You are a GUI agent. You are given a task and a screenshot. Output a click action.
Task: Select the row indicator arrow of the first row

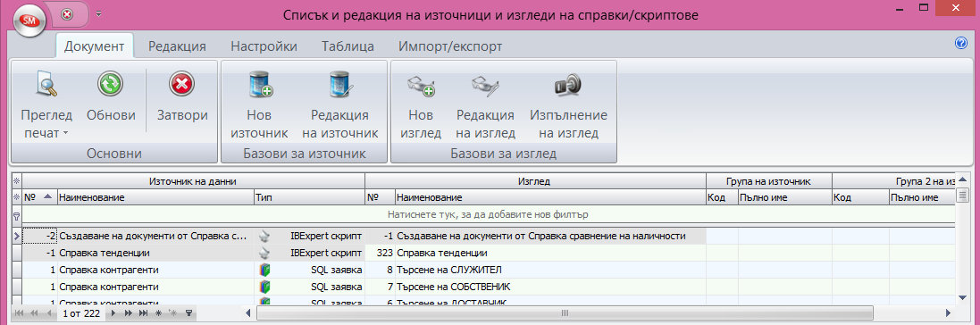(17, 237)
